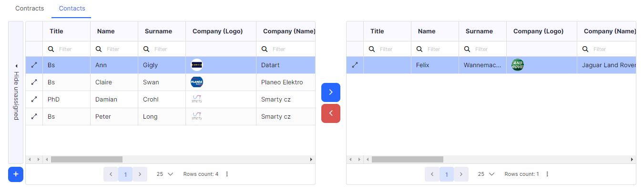Select the Contacts tab
The height and width of the screenshot is (193, 644).
click(x=72, y=9)
